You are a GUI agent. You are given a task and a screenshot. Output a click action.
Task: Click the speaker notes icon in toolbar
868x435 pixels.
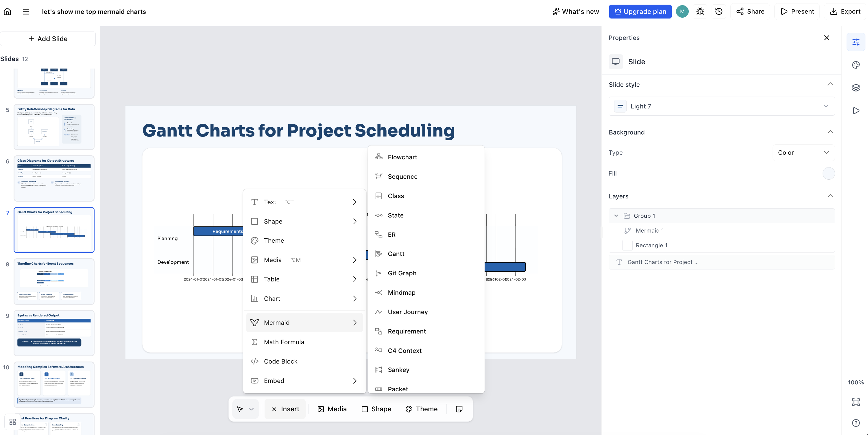point(459,409)
